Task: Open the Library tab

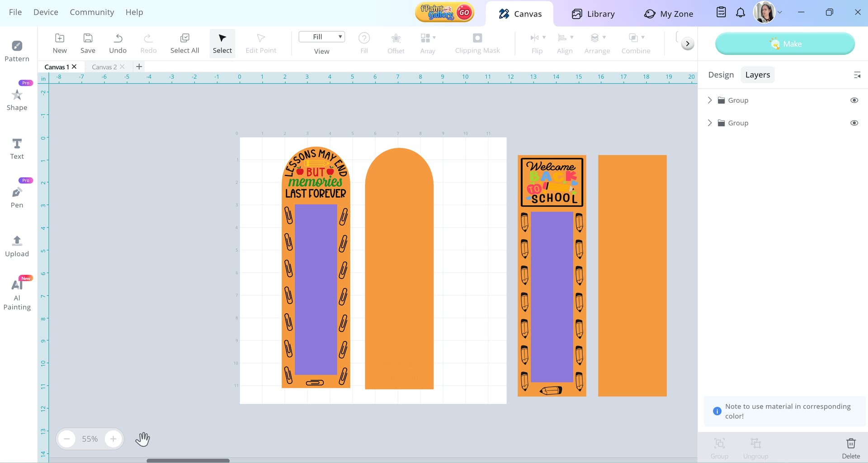Action: pyautogui.click(x=593, y=14)
